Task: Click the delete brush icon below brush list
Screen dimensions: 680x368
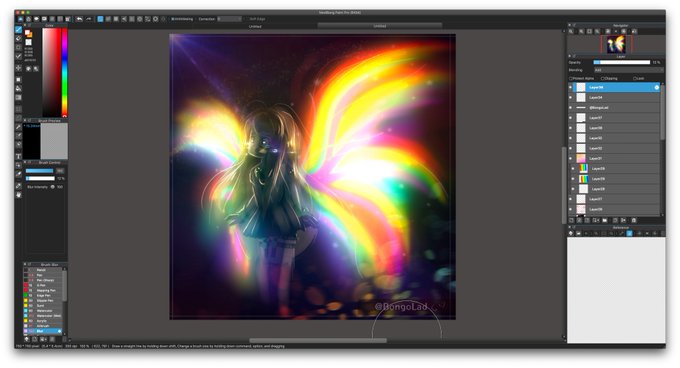Action: [65, 339]
